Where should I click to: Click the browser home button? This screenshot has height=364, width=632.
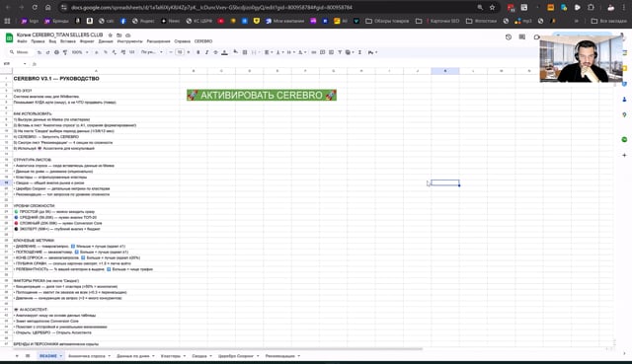click(48, 7)
